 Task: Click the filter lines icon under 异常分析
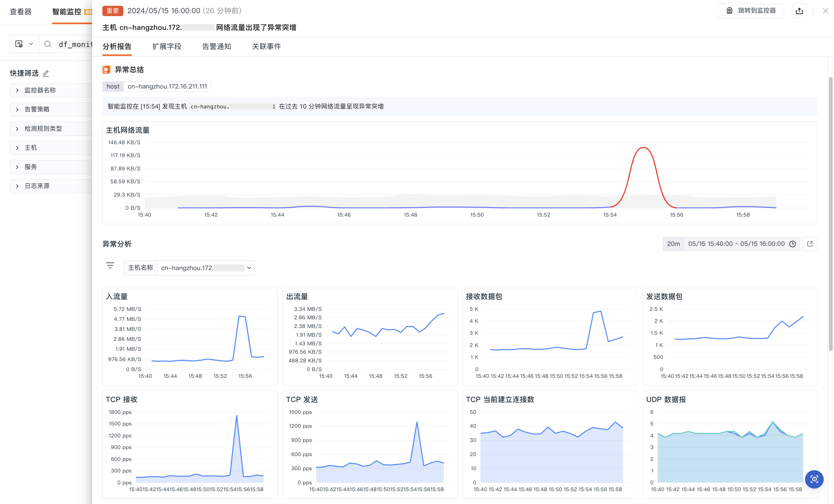click(x=110, y=266)
